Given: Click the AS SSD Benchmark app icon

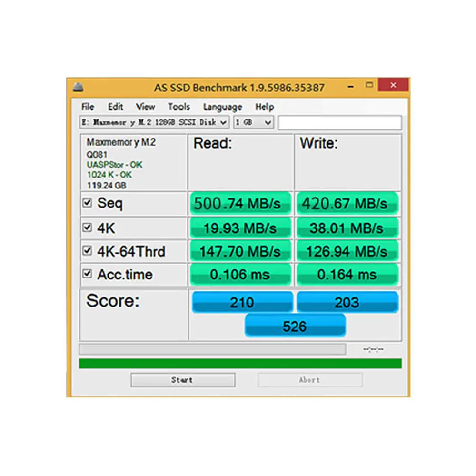Looking at the screenshot, I should point(79,88).
